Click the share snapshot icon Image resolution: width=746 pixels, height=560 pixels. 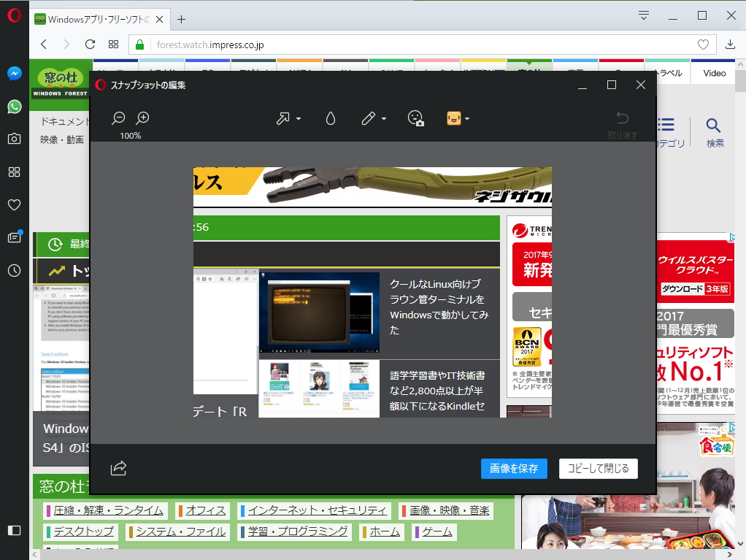click(x=118, y=469)
